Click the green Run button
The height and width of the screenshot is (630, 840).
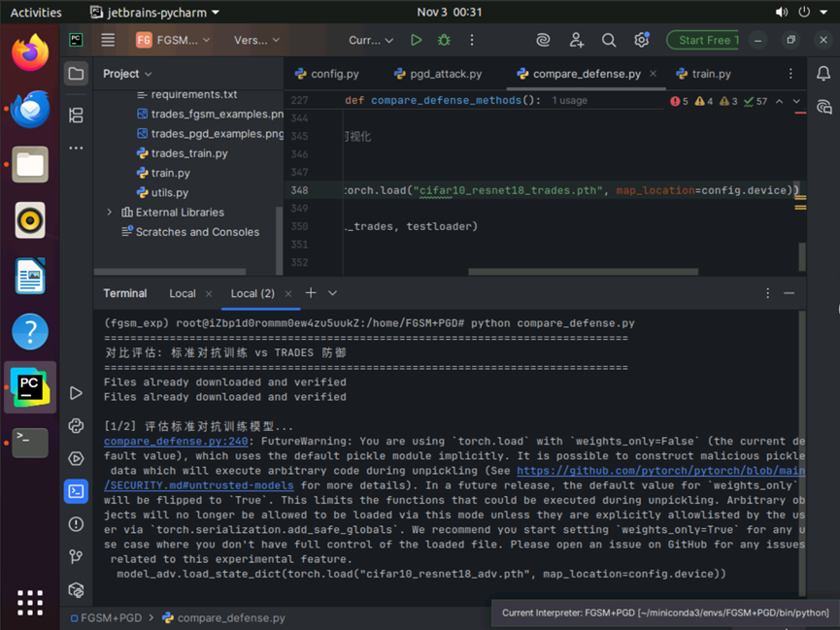coord(416,41)
